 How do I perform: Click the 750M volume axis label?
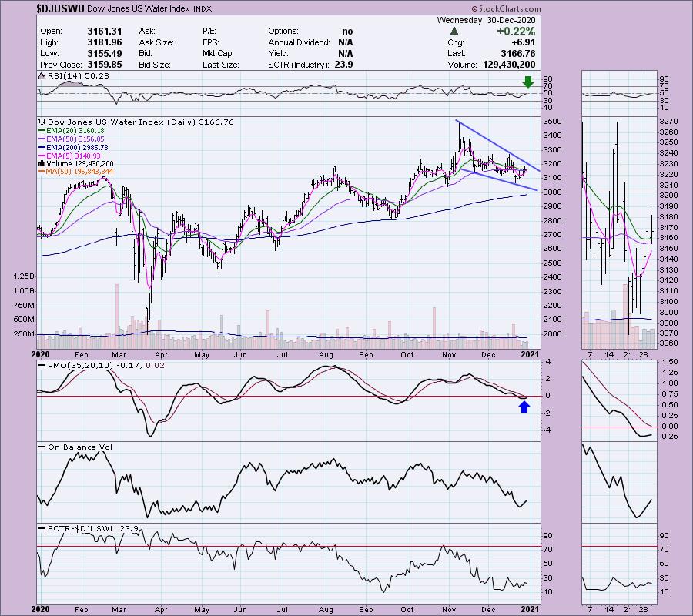tap(24, 306)
